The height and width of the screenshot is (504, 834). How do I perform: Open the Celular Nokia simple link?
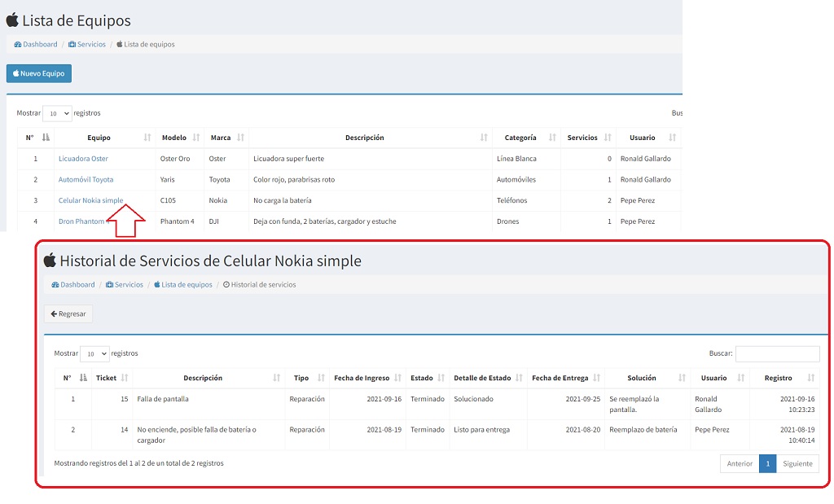click(90, 200)
